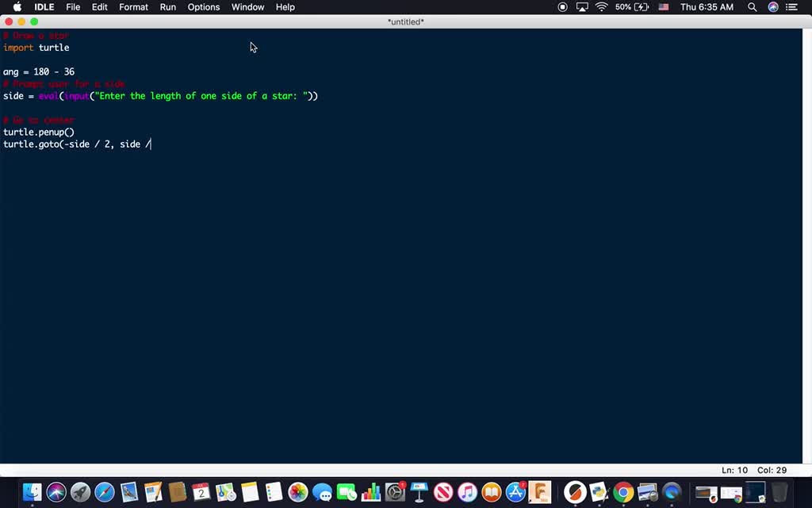Open Google Chrome in the dock
812x508 pixels.
(x=623, y=492)
